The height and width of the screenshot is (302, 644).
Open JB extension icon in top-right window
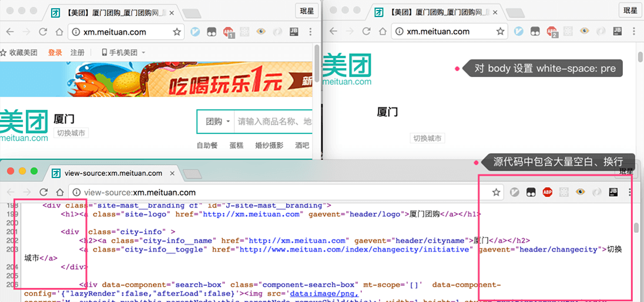coord(617,31)
